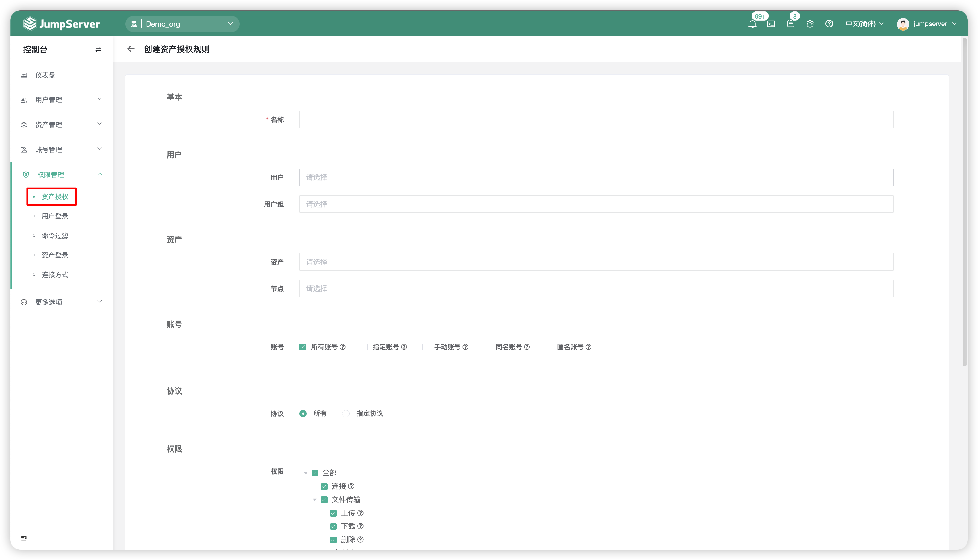
Task: Select 连接方式 in the sidebar
Action: 55,275
